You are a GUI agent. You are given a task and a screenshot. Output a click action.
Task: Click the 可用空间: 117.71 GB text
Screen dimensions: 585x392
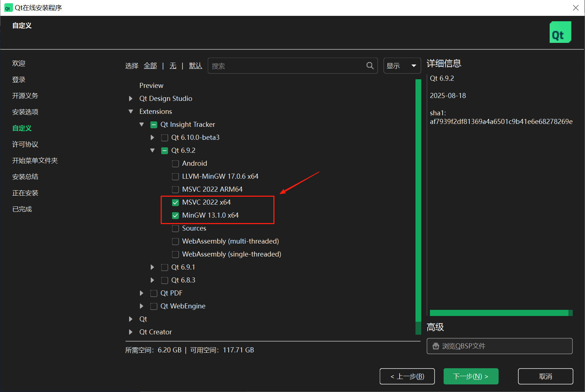(222, 350)
